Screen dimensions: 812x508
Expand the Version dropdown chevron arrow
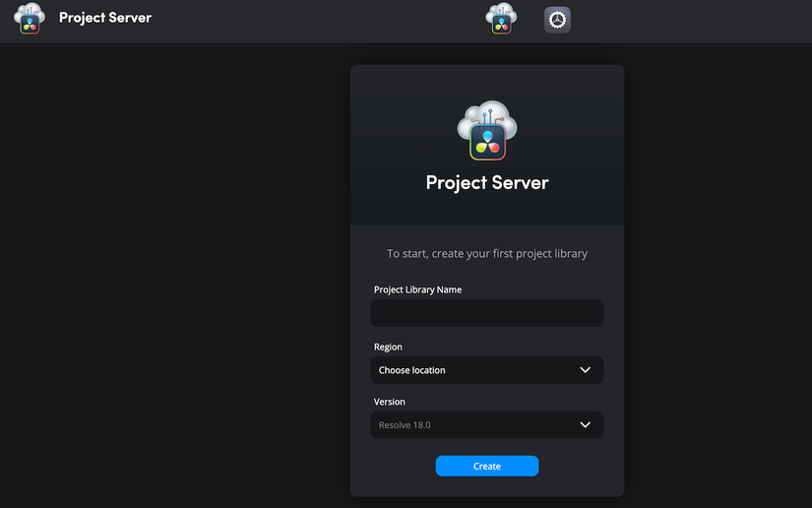click(586, 425)
